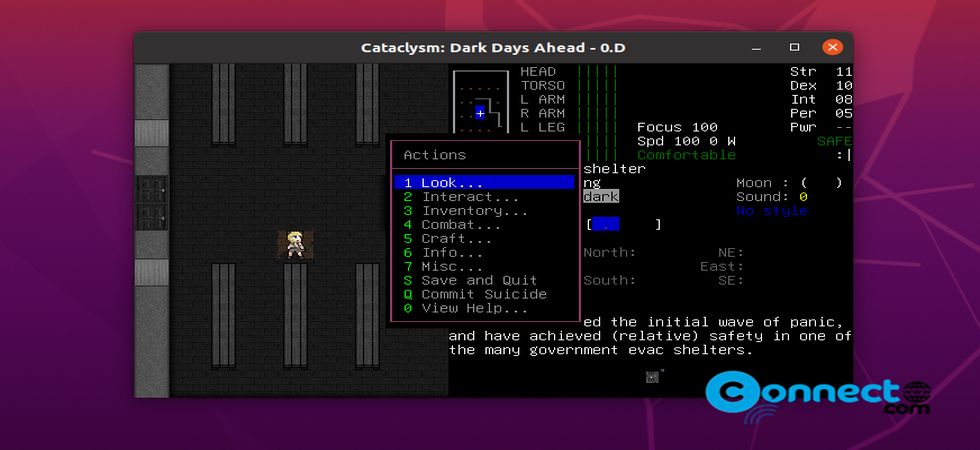Click the TORSO health bar
The image size is (980, 450).
coord(597,86)
